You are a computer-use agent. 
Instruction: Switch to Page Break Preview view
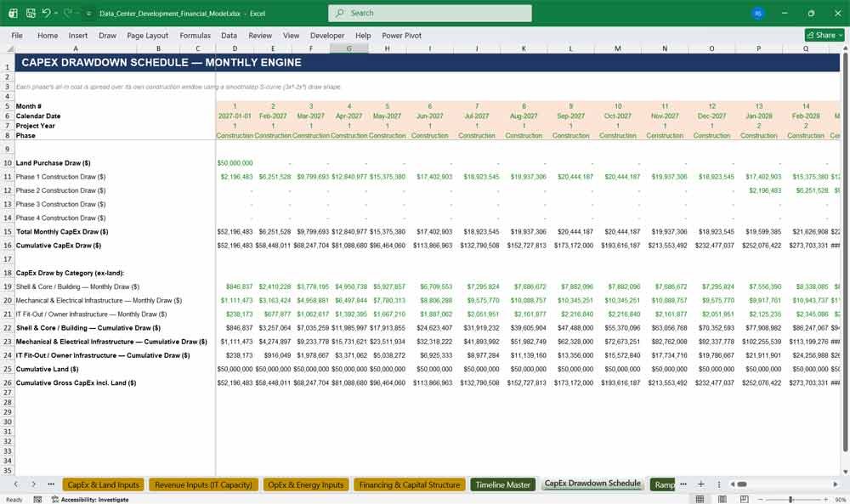[745, 499]
